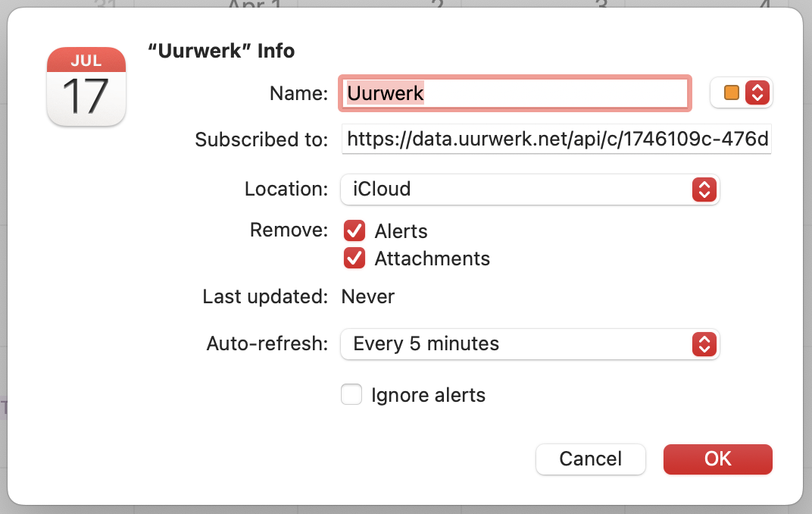Viewport: 812px width, 514px height.
Task: Click the "Ignore alerts" label text
Action: [428, 395]
